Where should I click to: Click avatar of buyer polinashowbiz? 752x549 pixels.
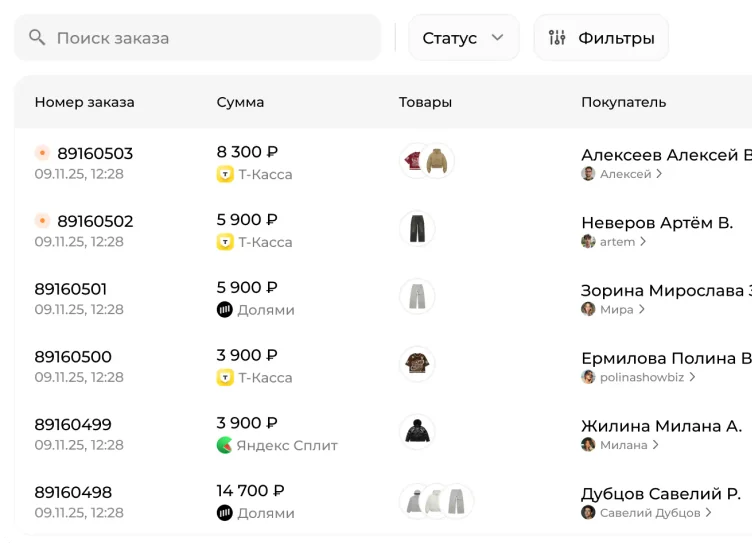(x=588, y=377)
